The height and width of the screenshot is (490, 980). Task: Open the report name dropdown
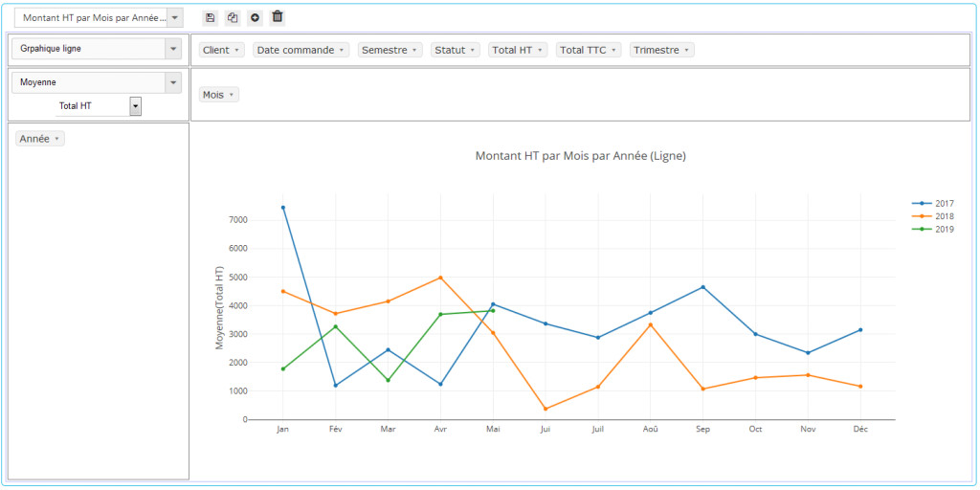pyautogui.click(x=173, y=18)
